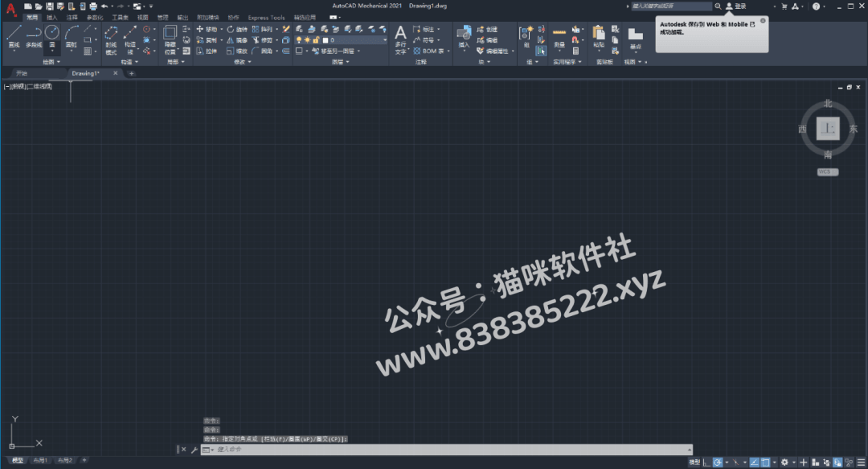Click the Move (移动) tool
The height and width of the screenshot is (469, 868).
click(x=207, y=29)
